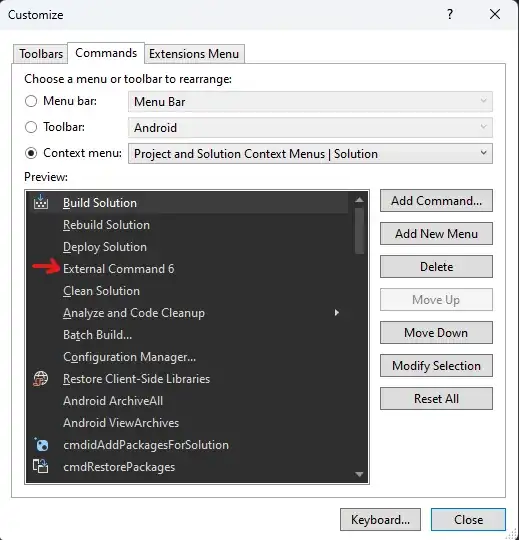Select Restore Client-Side Libraries entry

(x=188, y=379)
